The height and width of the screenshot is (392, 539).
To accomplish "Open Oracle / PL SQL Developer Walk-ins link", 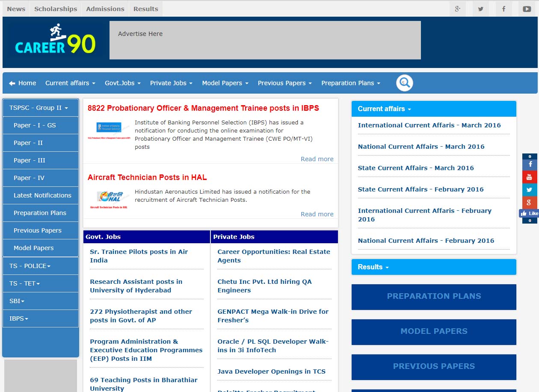I will [x=273, y=346].
